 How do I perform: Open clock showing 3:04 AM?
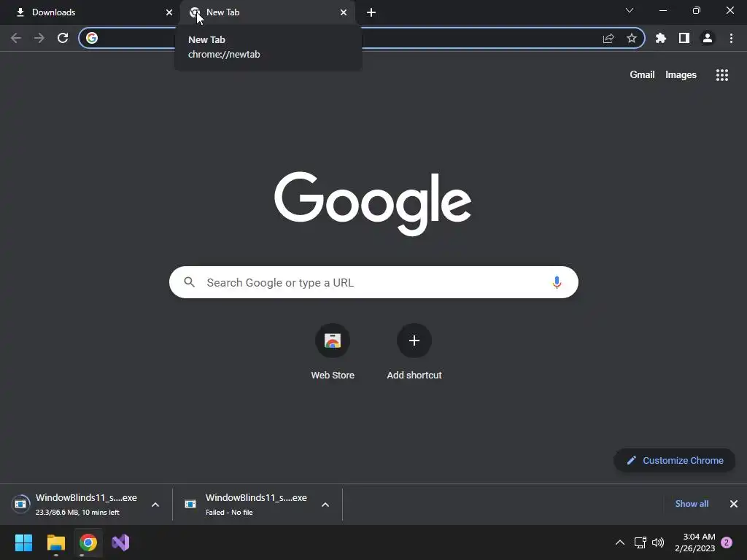695,542
